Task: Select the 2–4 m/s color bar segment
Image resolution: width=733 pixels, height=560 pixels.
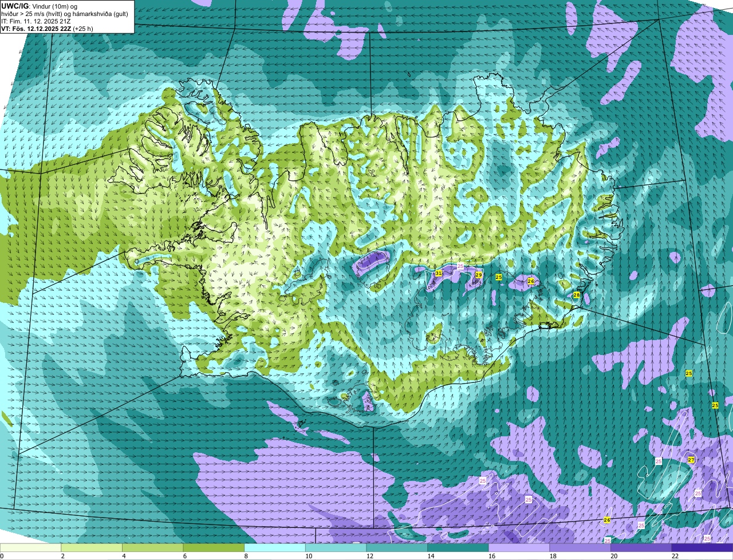Action: (x=92, y=547)
